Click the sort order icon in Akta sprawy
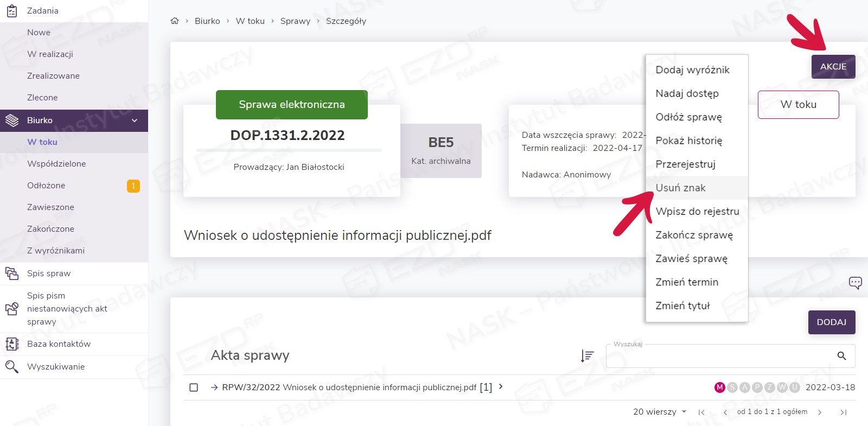868x426 pixels. [x=587, y=355]
